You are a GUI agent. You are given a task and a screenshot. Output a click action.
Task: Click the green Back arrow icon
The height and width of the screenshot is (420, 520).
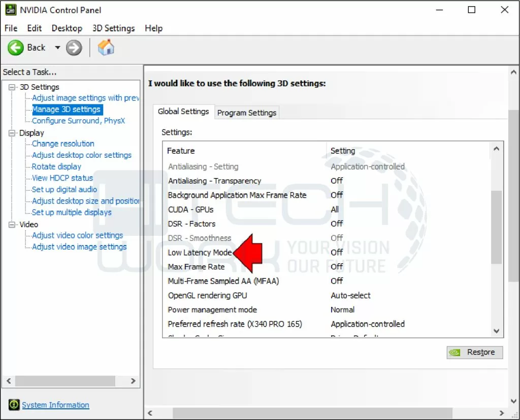pos(16,48)
